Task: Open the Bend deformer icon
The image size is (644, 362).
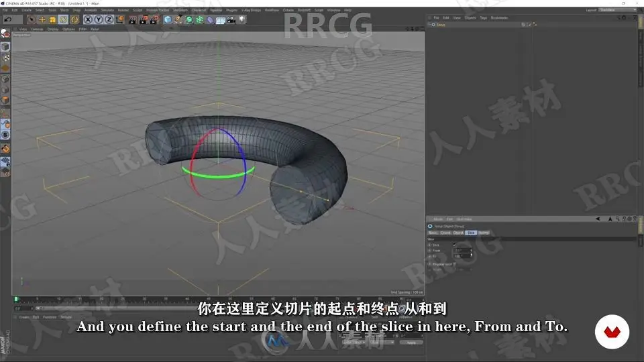Action: (x=210, y=19)
